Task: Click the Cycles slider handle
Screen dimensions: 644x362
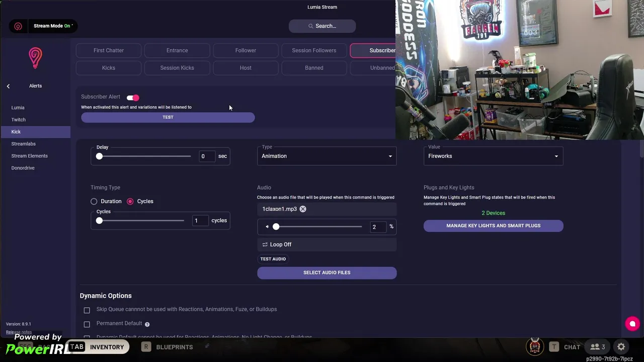Action: pyautogui.click(x=99, y=221)
